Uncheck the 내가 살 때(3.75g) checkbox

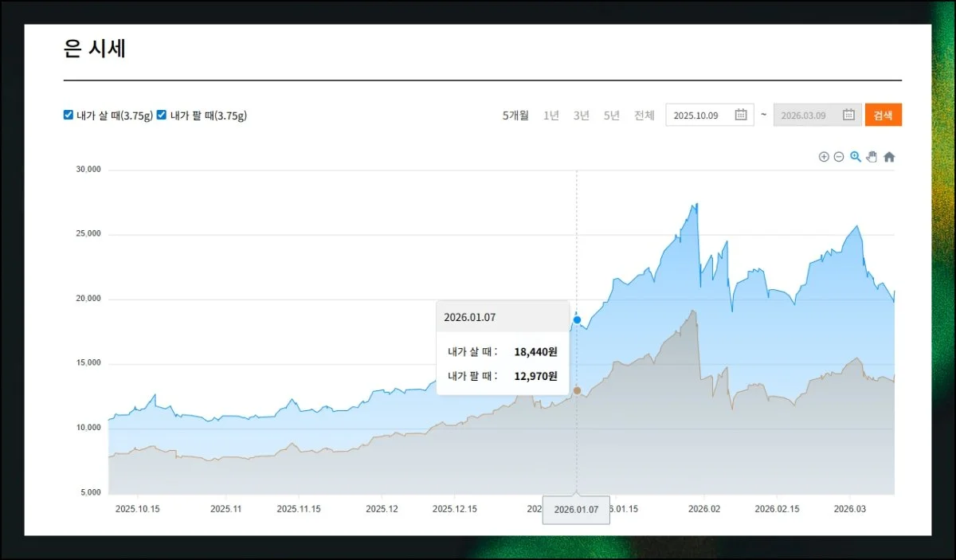69,115
